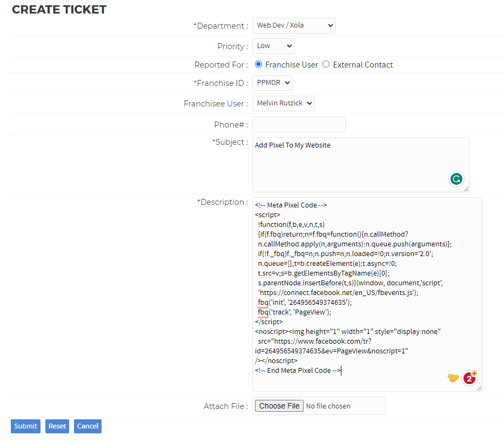
Task: Open the Department dropdown
Action: (x=294, y=25)
